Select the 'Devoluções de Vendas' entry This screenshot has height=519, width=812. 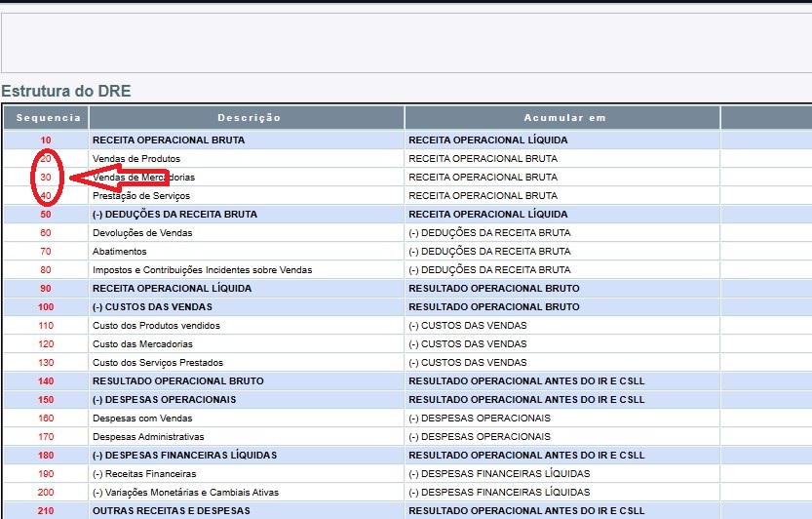pyautogui.click(x=142, y=233)
